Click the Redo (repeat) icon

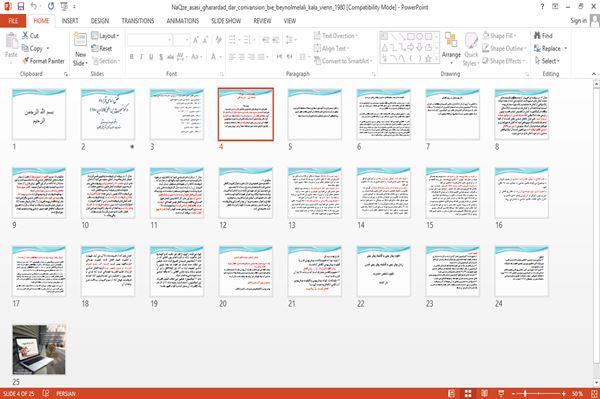pos(51,7)
